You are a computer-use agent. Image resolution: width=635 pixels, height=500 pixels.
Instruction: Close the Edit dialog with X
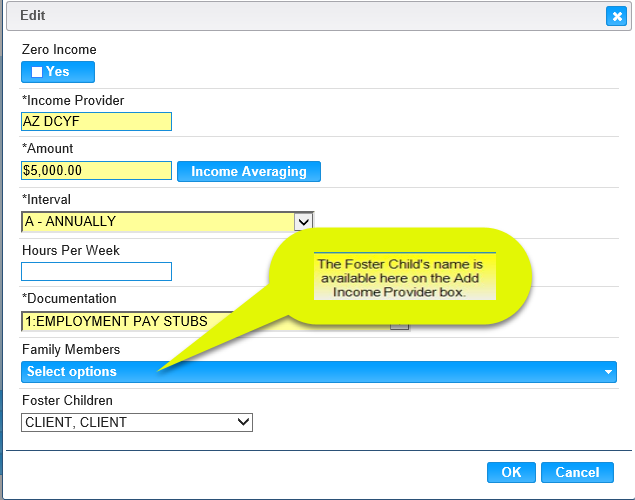(x=616, y=16)
